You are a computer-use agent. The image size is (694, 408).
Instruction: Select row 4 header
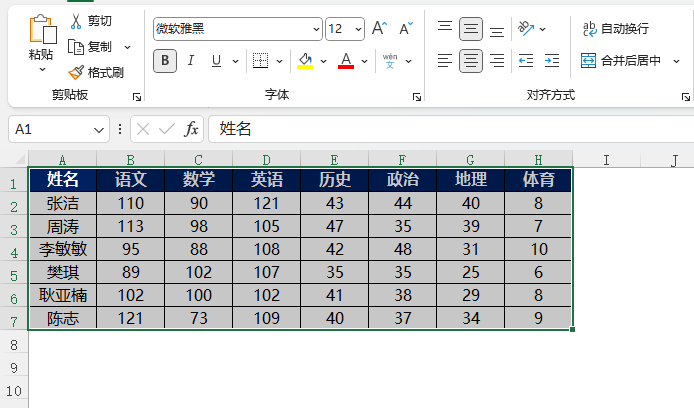pyautogui.click(x=14, y=249)
